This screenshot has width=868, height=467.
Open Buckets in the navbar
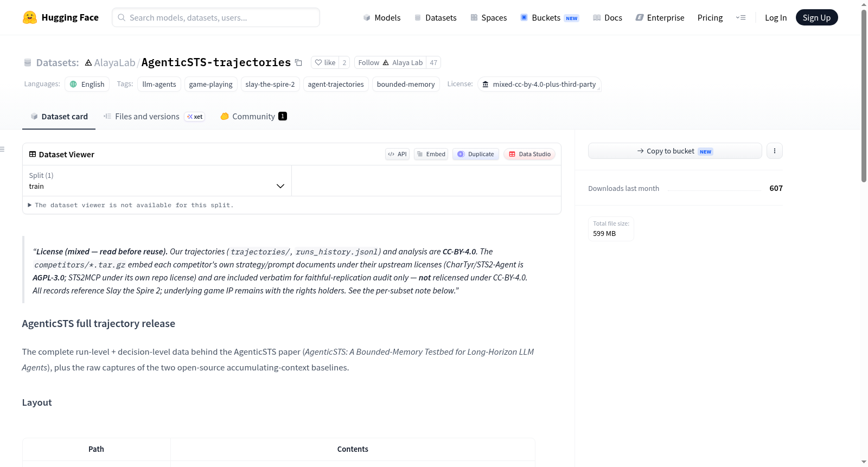coord(550,17)
